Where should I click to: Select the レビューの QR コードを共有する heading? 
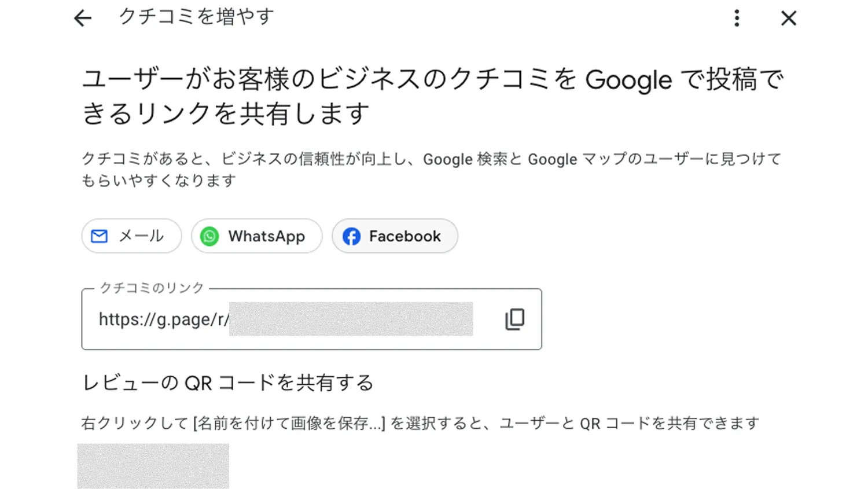pos(227,382)
